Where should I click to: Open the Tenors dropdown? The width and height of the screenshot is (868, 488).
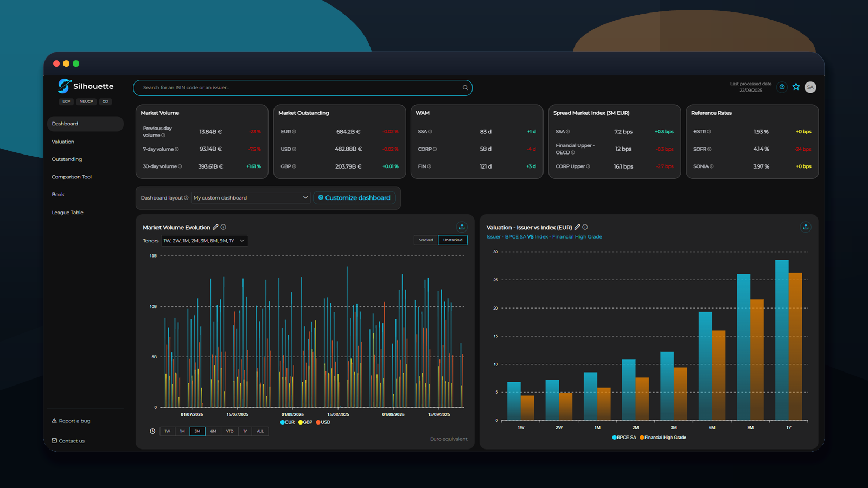(205, 241)
